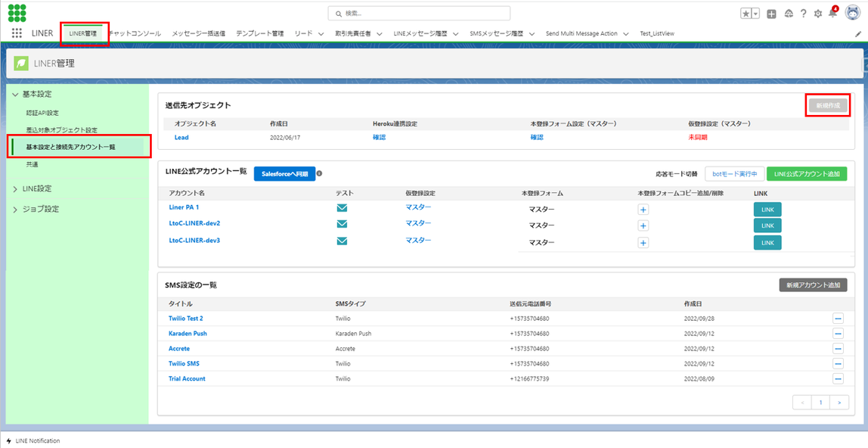Switch to the LINER管理 tab
The height and width of the screenshot is (448, 868).
[x=83, y=33]
